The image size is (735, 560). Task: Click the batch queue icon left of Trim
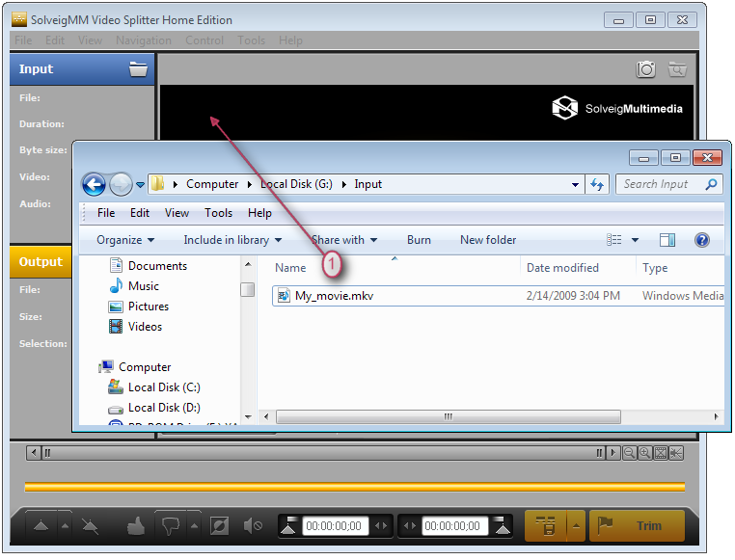tap(546, 526)
